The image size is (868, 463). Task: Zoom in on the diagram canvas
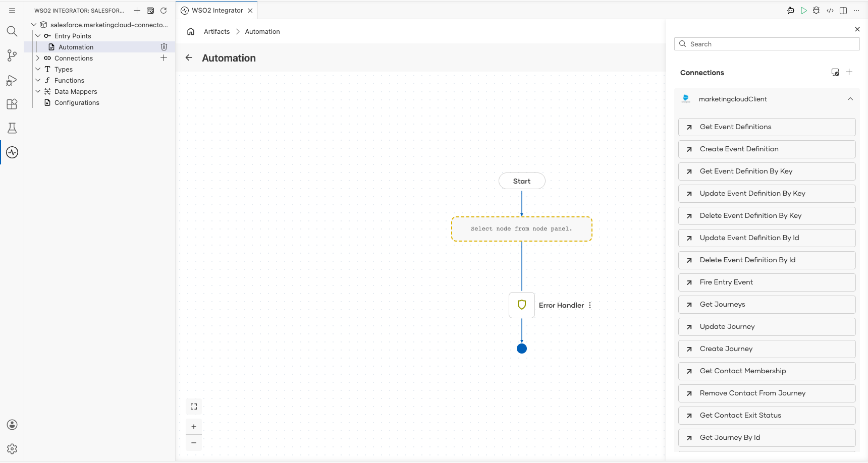tap(194, 427)
